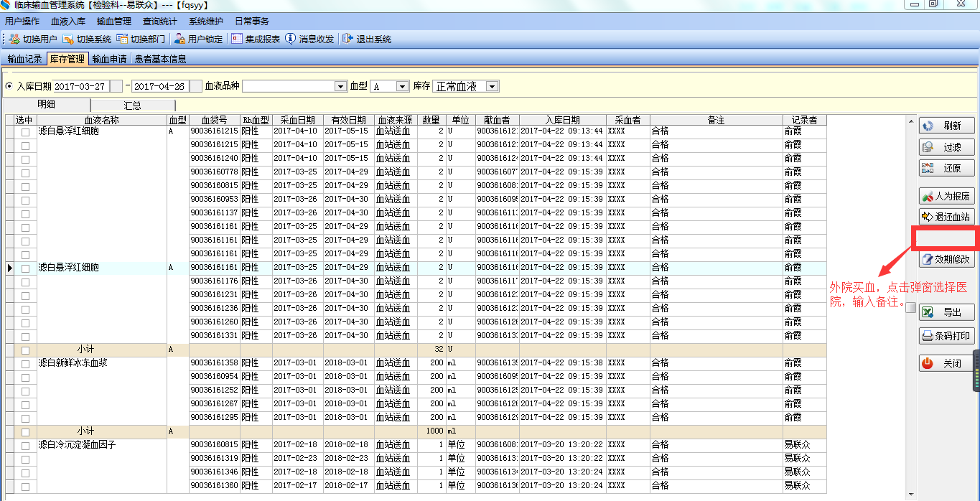The width and height of the screenshot is (980, 501).
Task: Click the 还原 restore button
Action: coord(947,168)
